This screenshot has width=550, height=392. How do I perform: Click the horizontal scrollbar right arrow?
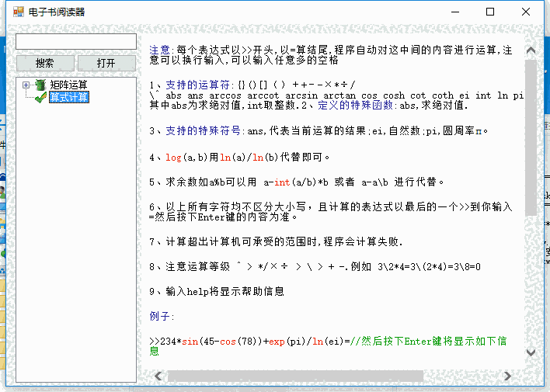tap(507, 376)
